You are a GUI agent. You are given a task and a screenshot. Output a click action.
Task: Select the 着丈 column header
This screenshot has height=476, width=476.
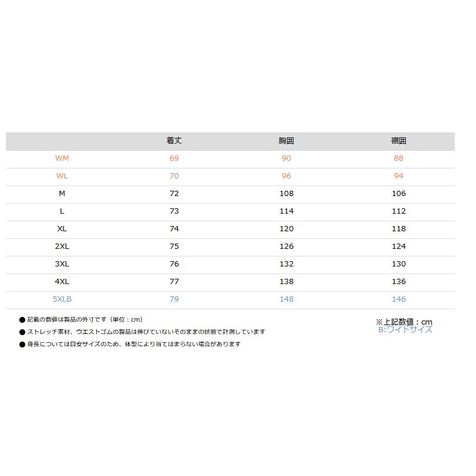[x=174, y=140]
